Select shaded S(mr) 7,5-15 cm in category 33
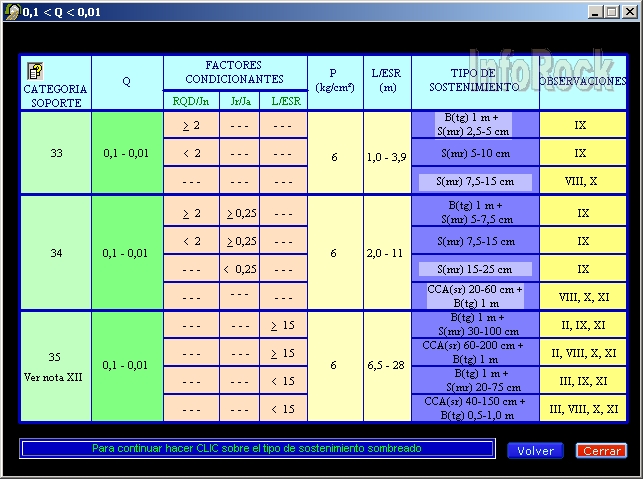The height and width of the screenshot is (479, 643). click(x=475, y=181)
